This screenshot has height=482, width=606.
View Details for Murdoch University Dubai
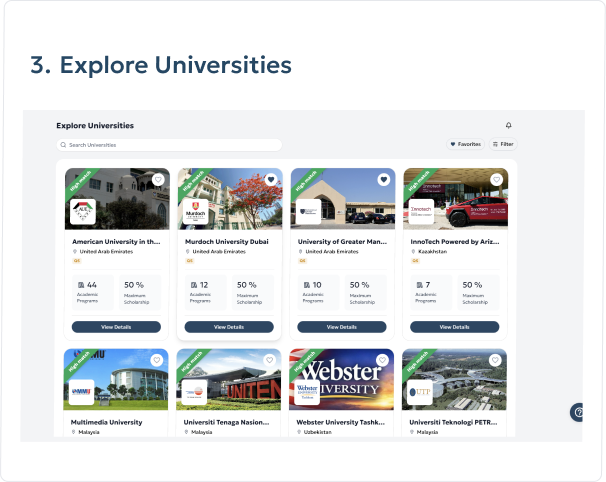click(x=229, y=327)
